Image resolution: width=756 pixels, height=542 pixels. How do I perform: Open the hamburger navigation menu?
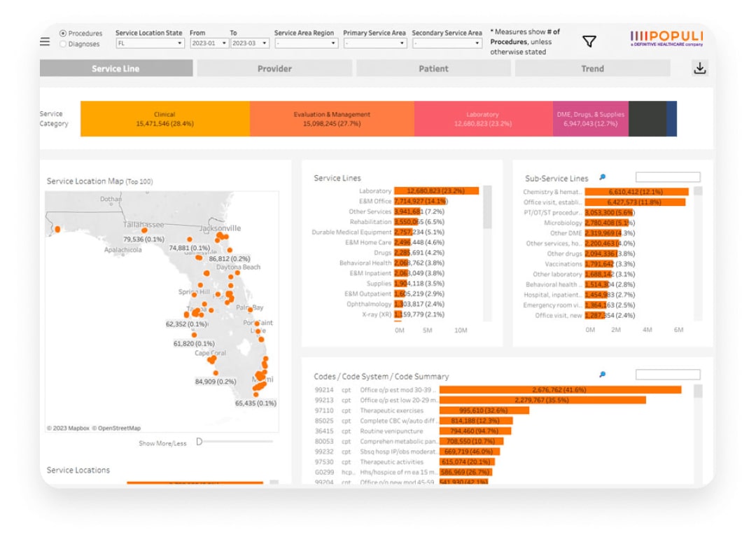(x=45, y=41)
